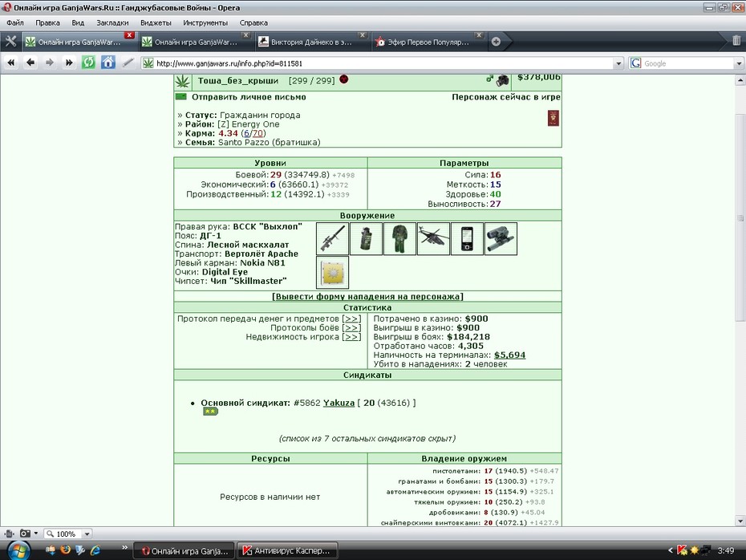Click Вывести форму нападения на персонажа link
Image resolution: width=746 pixels, height=560 pixels.
pos(367,296)
